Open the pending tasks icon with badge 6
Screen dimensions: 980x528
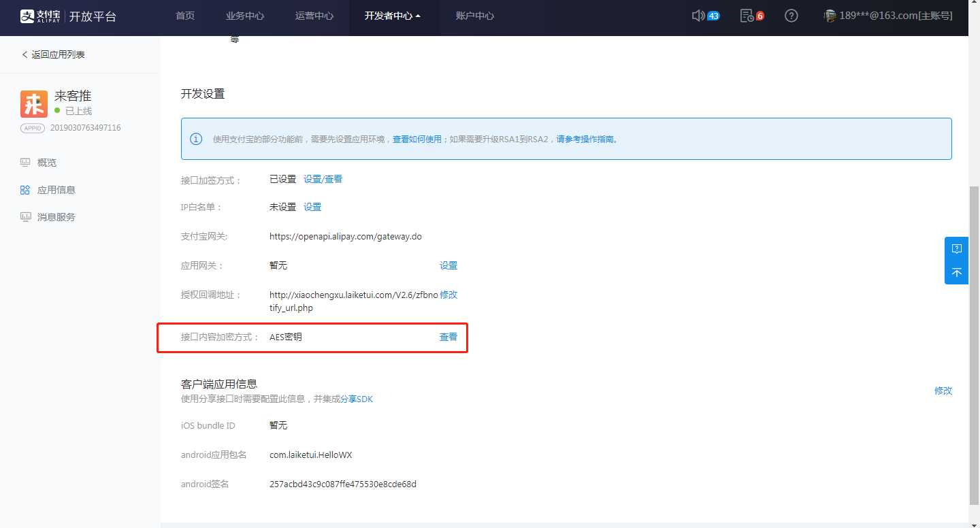[747, 16]
